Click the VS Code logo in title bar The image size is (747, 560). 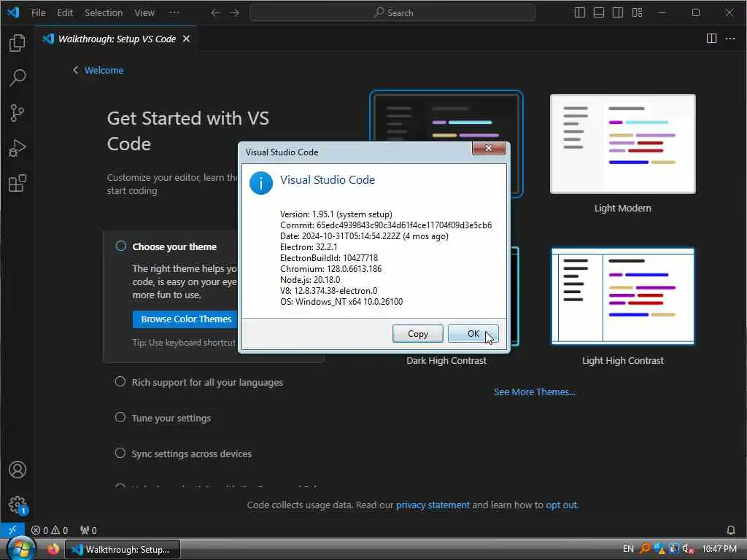tap(13, 12)
